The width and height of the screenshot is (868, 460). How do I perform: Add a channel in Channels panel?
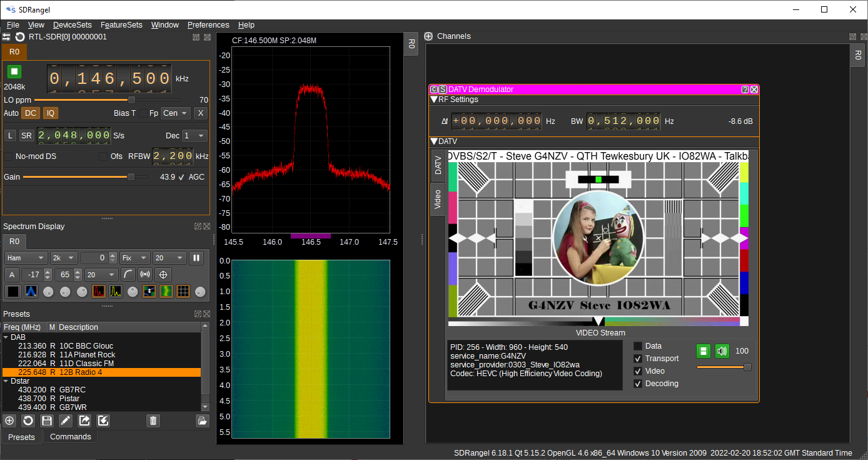tap(428, 36)
